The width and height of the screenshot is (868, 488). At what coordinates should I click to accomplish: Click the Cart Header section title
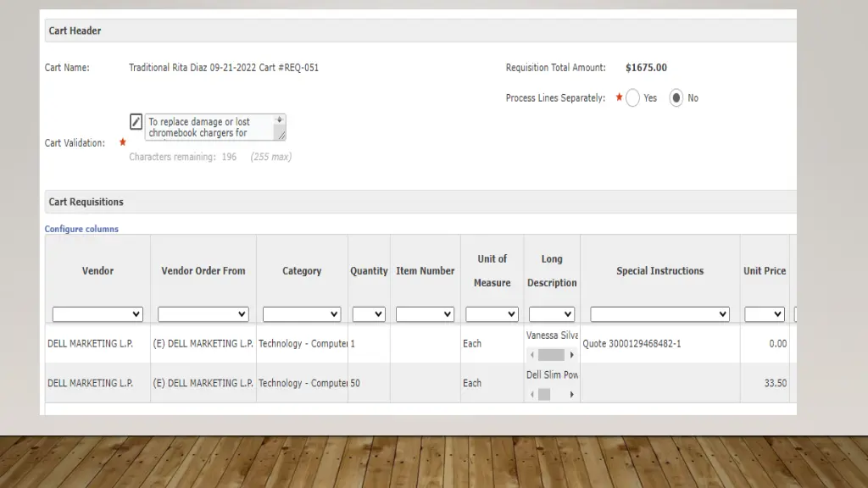[75, 31]
